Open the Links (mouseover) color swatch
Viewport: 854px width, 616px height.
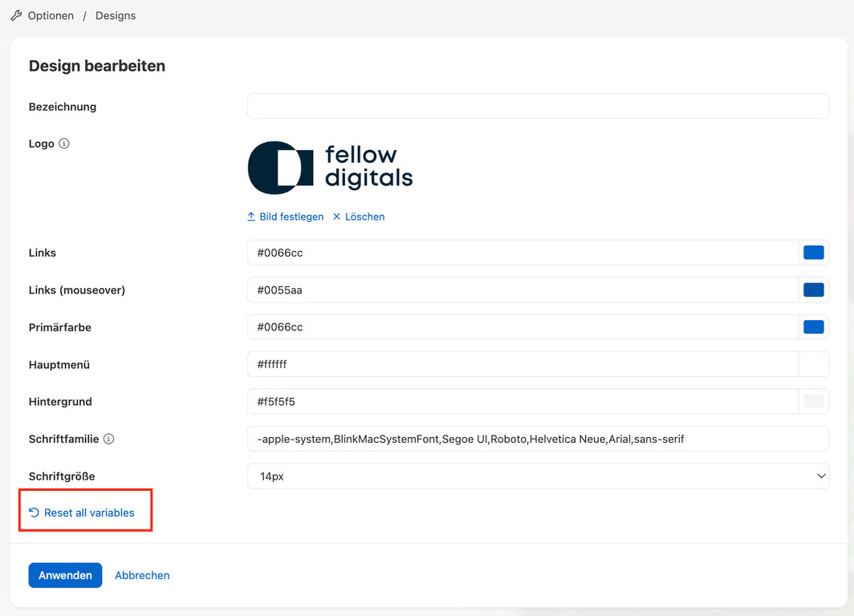pos(814,290)
